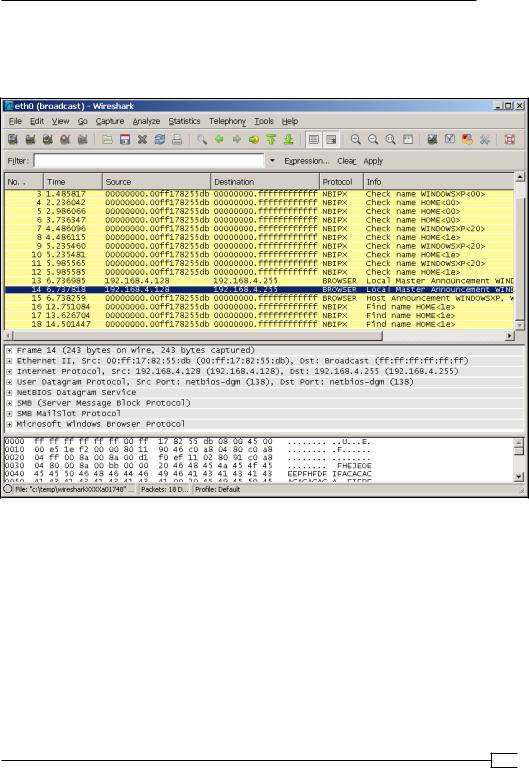Expand Microsoft Windows Browser Protocol node
Image resolution: width=529 pixels, height=768 pixels.
point(9,424)
